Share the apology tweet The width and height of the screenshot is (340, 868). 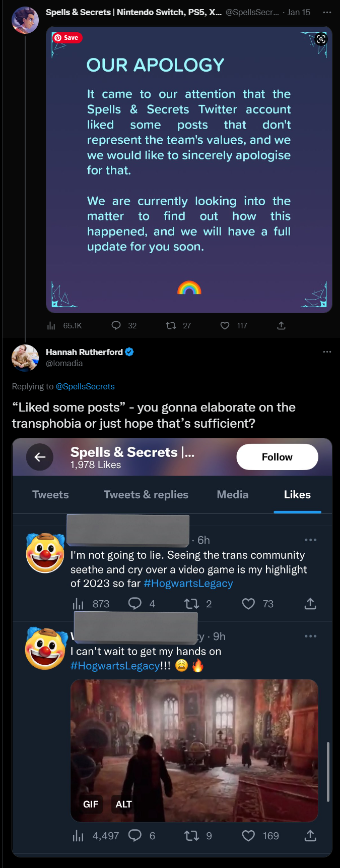point(282,326)
